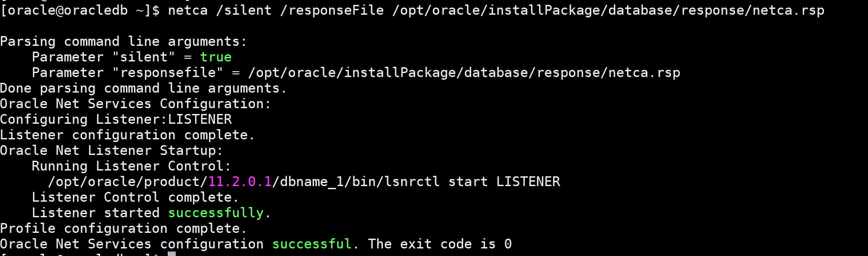Click the "Profile configuration complete." line
Viewport: 868px width, 256px height.
[x=123, y=228]
